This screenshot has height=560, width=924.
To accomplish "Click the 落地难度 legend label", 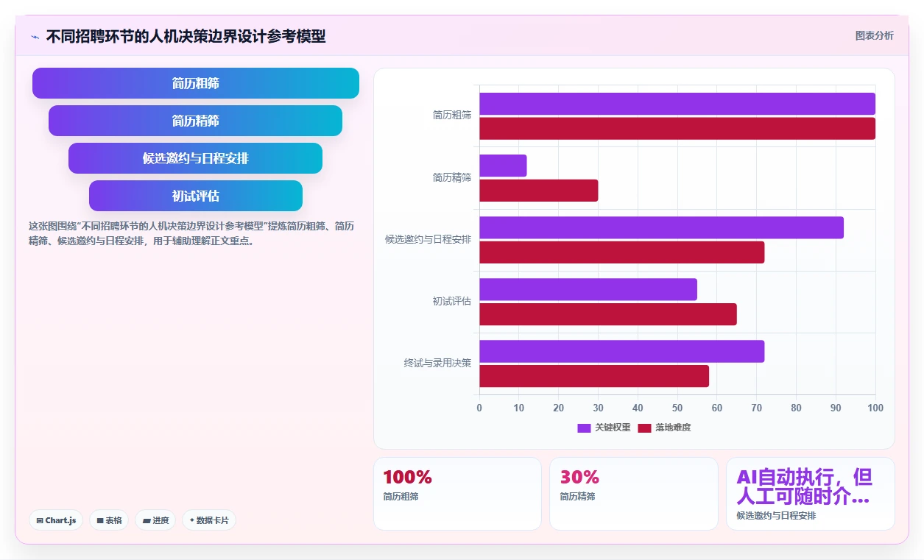I will pyautogui.click(x=673, y=428).
